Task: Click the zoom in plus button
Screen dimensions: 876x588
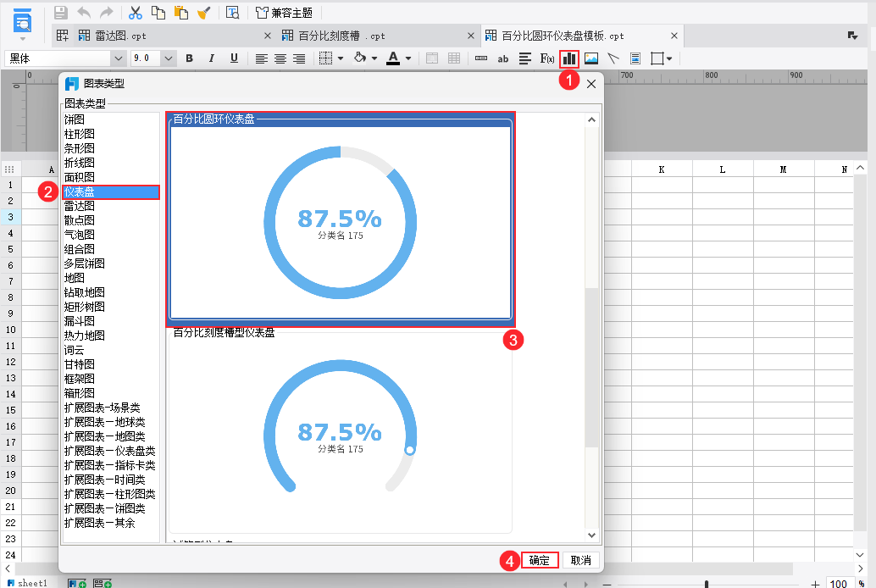Action: pyautogui.click(x=816, y=584)
